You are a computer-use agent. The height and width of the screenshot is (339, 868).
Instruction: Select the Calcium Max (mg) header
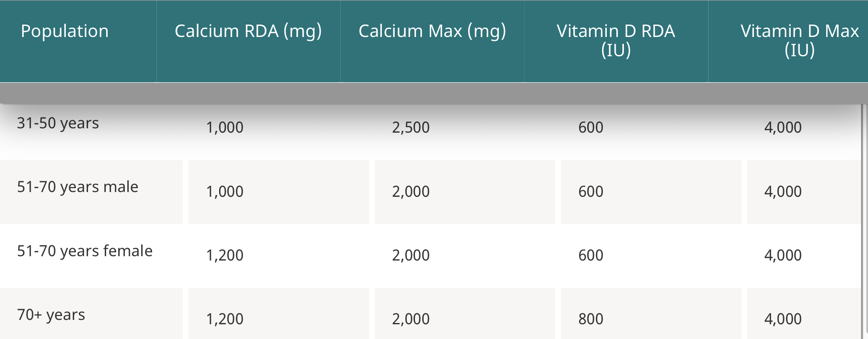coord(432,31)
